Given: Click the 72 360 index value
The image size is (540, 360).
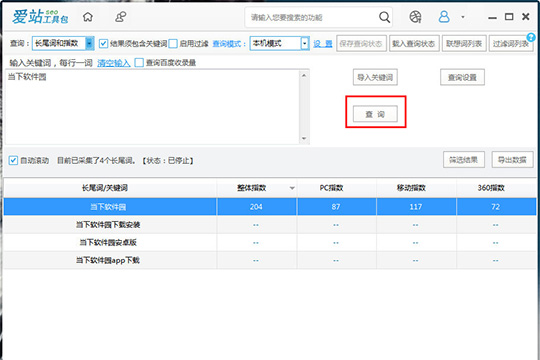Looking at the screenshot, I should pyautogui.click(x=495, y=207).
